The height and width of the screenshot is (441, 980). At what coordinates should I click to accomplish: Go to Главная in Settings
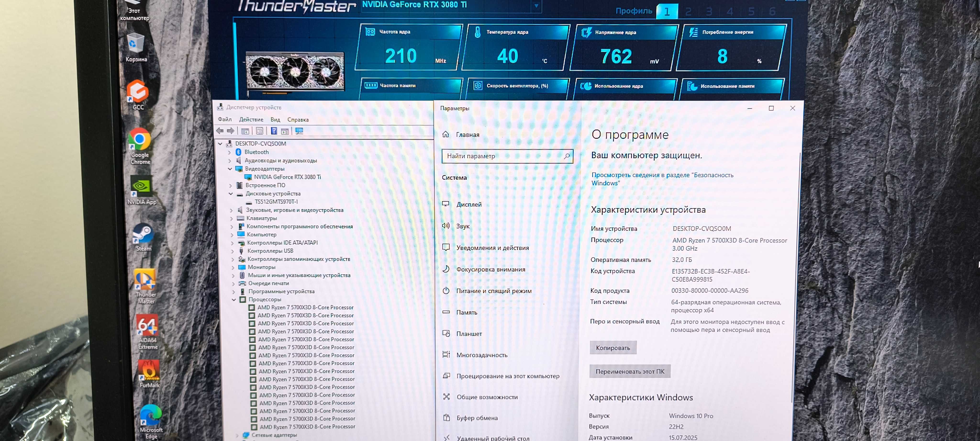pos(468,135)
